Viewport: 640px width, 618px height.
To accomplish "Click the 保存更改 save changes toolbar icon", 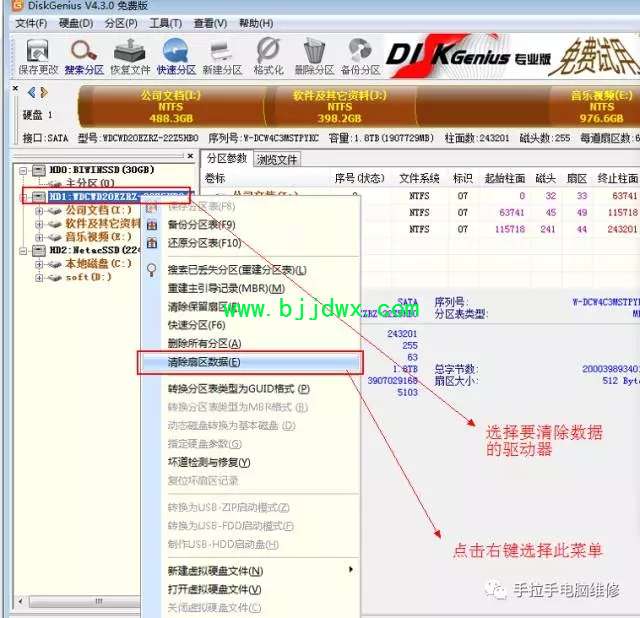I will pyautogui.click(x=38, y=56).
